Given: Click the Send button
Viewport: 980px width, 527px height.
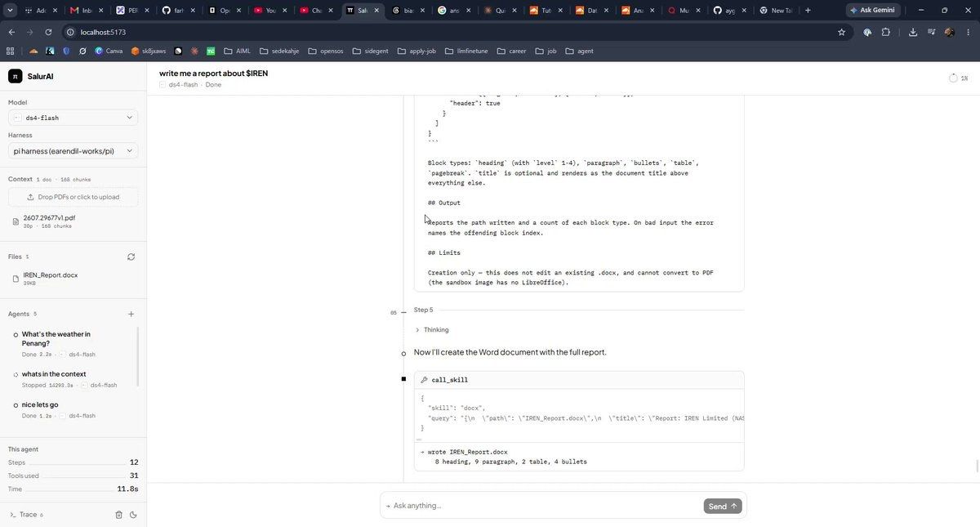Looking at the screenshot, I should pos(723,507).
